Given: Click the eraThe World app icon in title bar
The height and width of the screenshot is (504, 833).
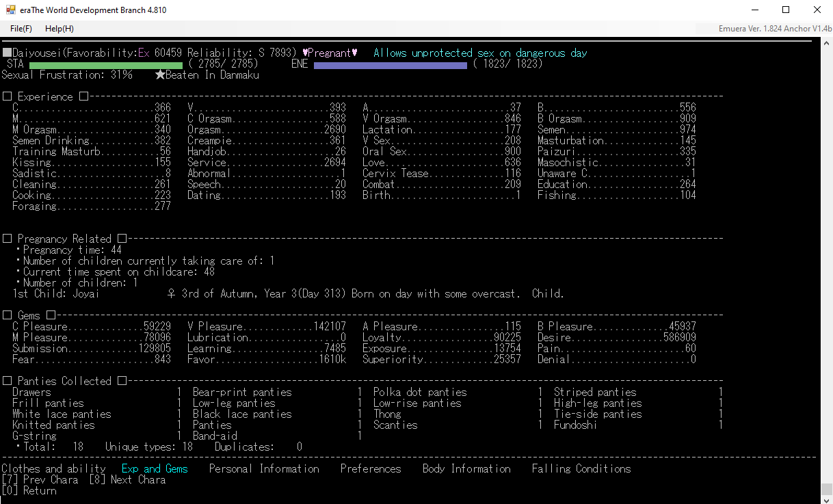Looking at the screenshot, I should coord(10,10).
